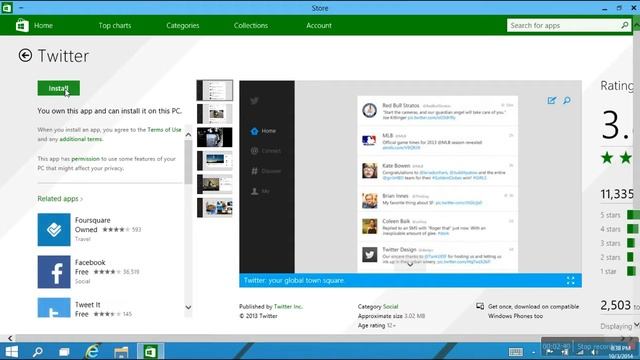The image size is (640, 360).
Task: Open Related apps list
Action: pos(60,199)
